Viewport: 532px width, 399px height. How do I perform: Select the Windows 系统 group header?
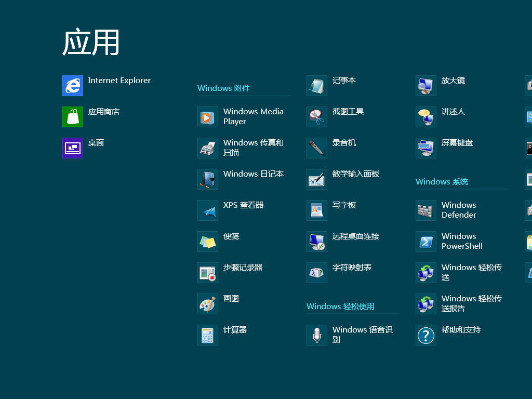click(442, 182)
